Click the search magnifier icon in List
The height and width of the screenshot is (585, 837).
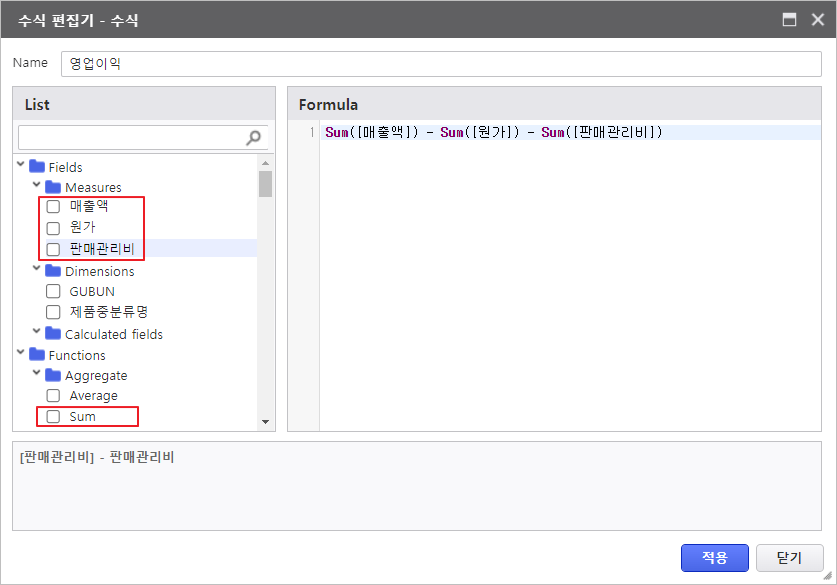point(254,138)
